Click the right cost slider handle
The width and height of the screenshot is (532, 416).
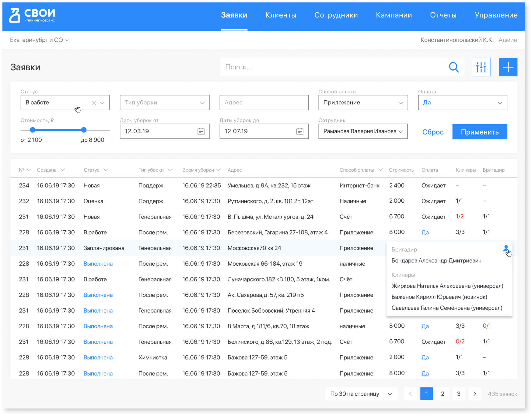coord(84,130)
